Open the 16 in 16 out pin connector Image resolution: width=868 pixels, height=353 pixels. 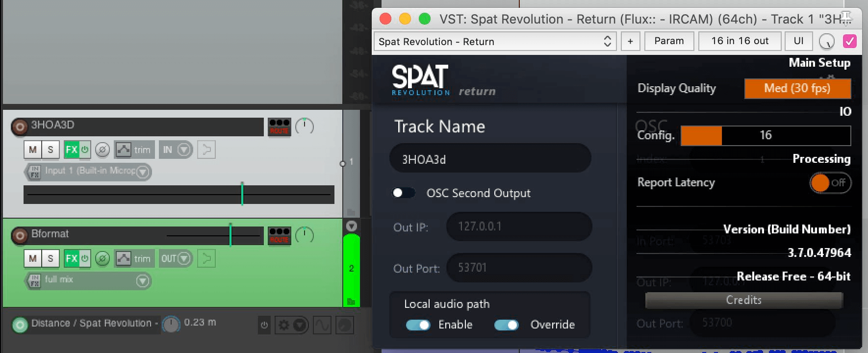(x=740, y=41)
